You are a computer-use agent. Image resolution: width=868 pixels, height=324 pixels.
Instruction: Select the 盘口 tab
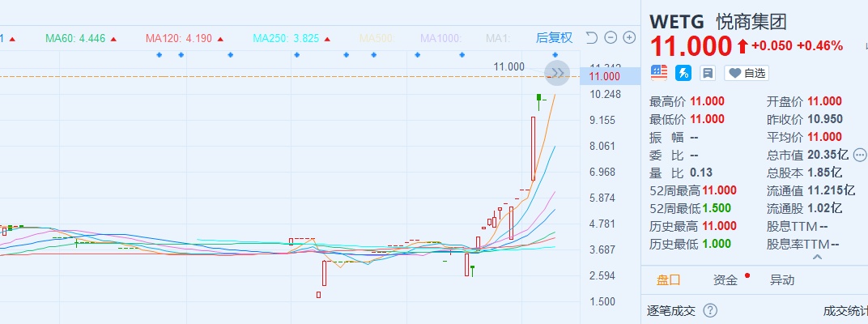tap(669, 280)
